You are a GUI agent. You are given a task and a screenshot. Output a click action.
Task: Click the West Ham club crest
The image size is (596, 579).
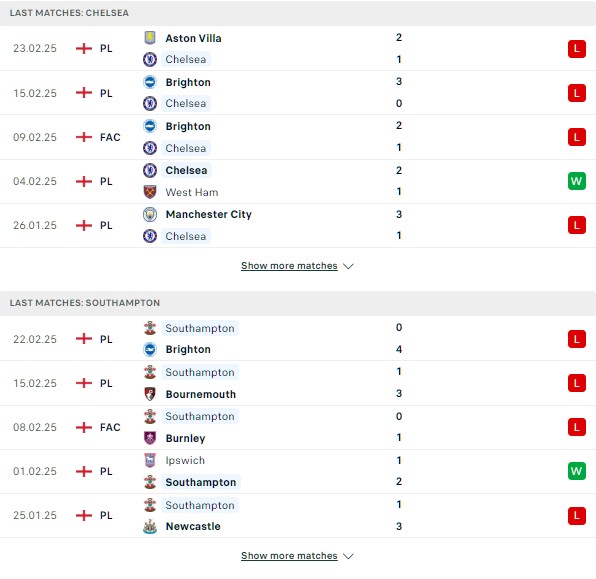click(x=150, y=192)
